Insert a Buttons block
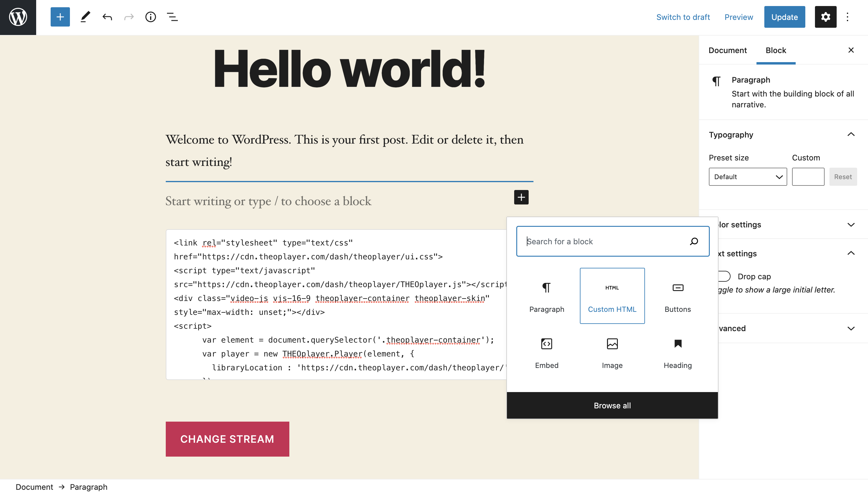The image size is (868, 494). (678, 296)
